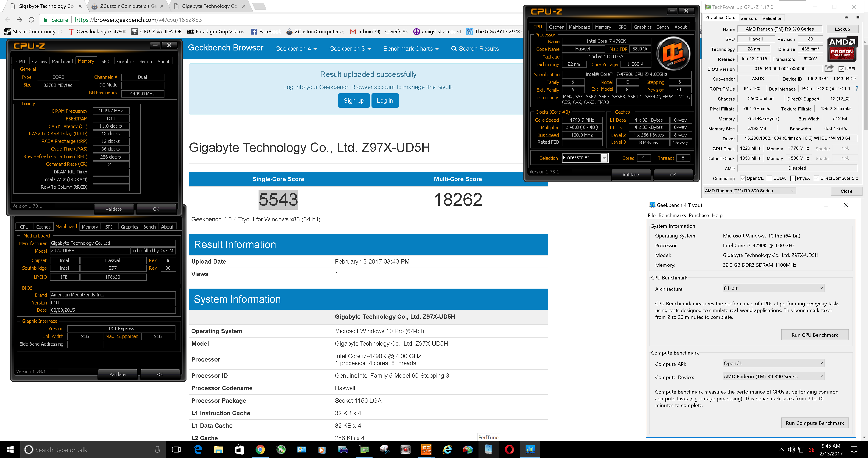Screen dimensions: 868x458
Task: Switch to the Validation tab in GPU-Z
Action: pyautogui.click(x=772, y=18)
